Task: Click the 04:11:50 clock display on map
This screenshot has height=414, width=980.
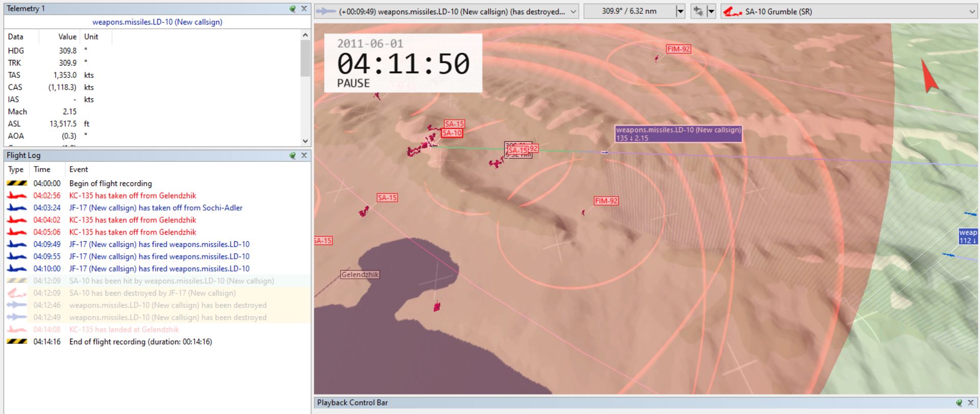Action: click(x=403, y=64)
